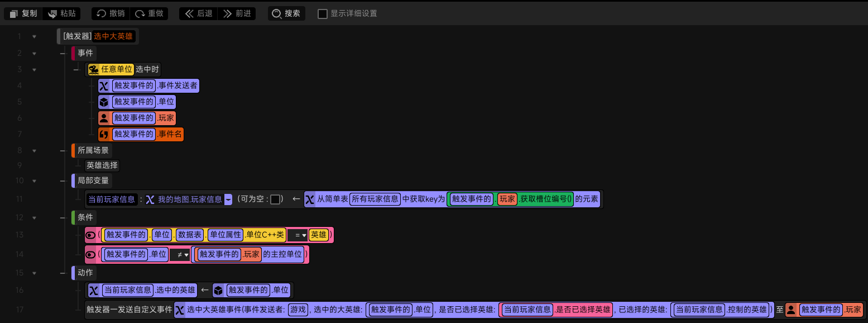Click the 复制 toolbar button
Image resolution: width=868 pixels, height=323 pixels.
tap(23, 13)
